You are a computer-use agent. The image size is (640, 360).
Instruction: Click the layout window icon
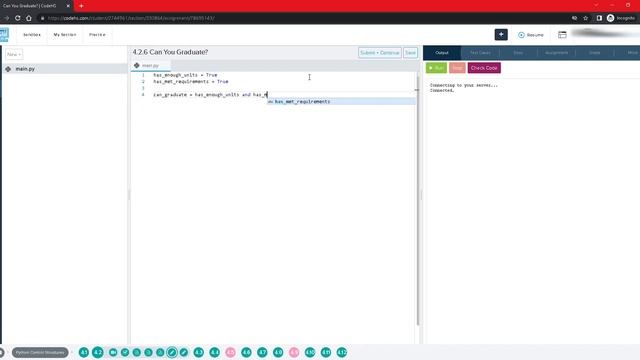[562, 35]
